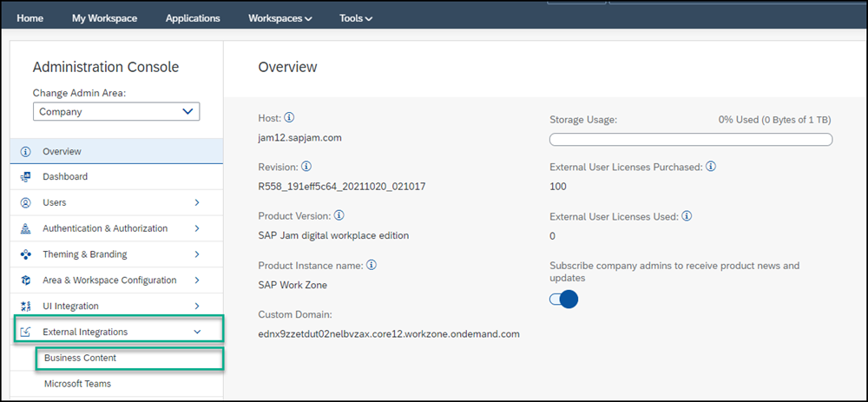Show info tooltip next to Revision

tap(306, 166)
